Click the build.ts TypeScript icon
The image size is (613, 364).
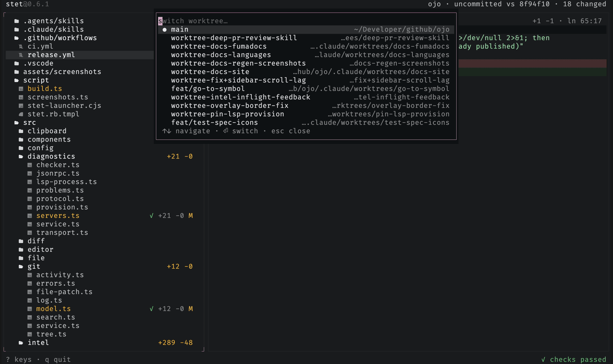pos(21,89)
